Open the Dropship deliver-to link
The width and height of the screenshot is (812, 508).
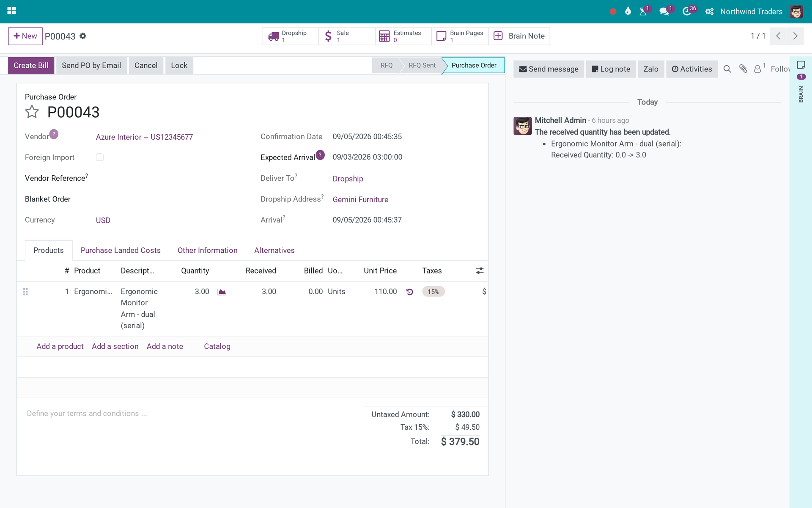coord(348,179)
